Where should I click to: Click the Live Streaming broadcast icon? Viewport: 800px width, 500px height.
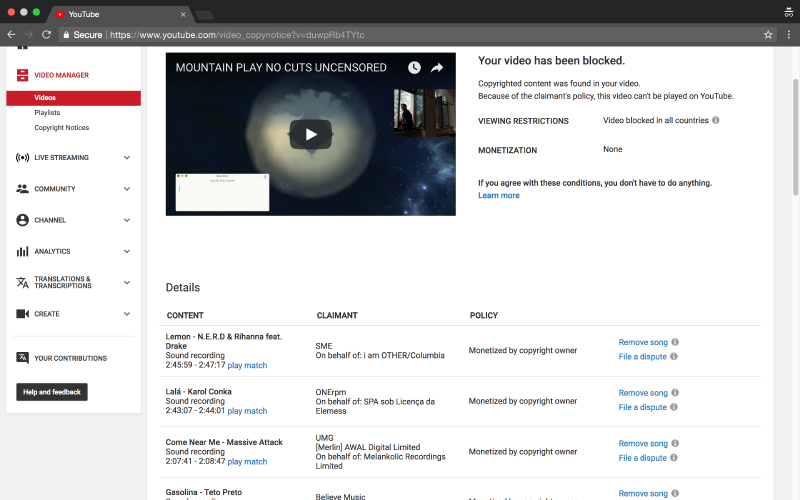[22, 158]
